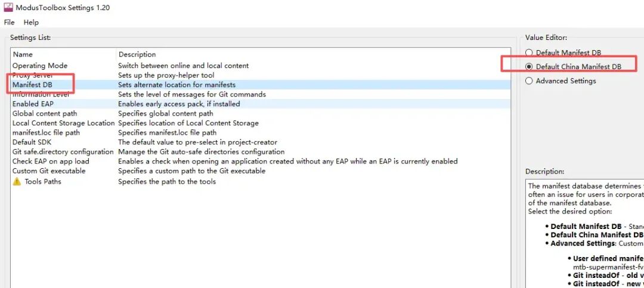Select Git safe.directory configuration row

[261, 151]
